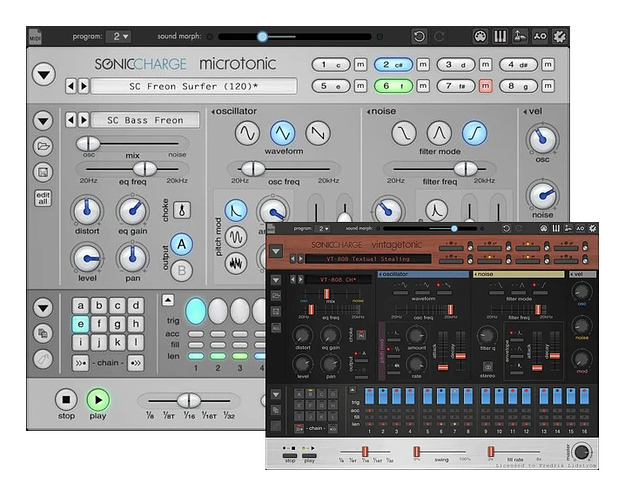Collapse the vel section arrow
Viewport: 625px width, 496px height.
[x=525, y=112]
